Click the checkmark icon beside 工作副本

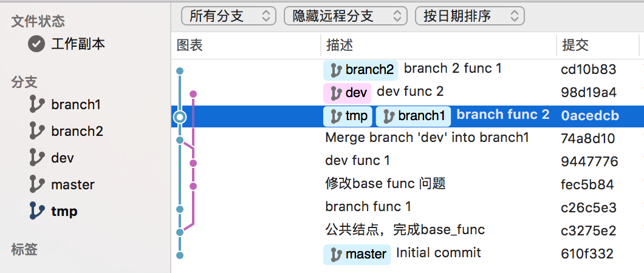coord(37,44)
